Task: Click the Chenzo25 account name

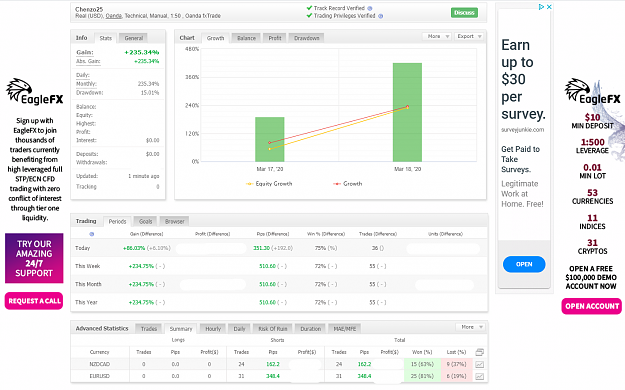Action: [89, 9]
